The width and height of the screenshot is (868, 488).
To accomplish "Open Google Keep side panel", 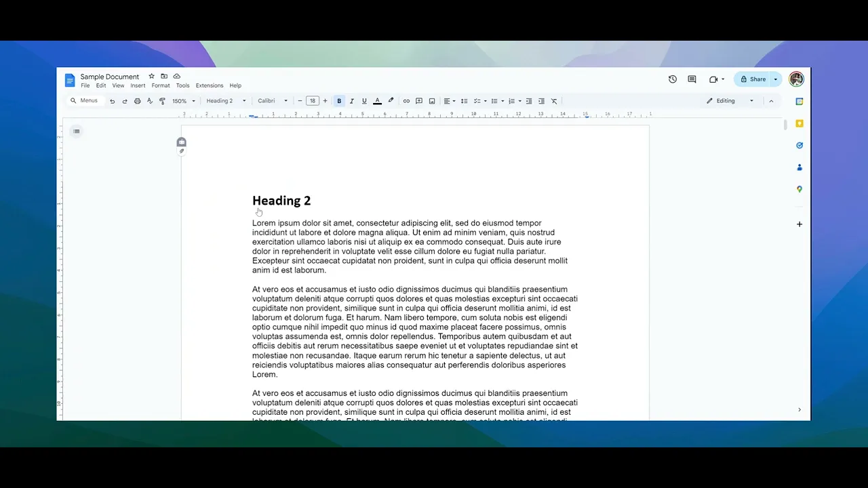I will pyautogui.click(x=800, y=123).
